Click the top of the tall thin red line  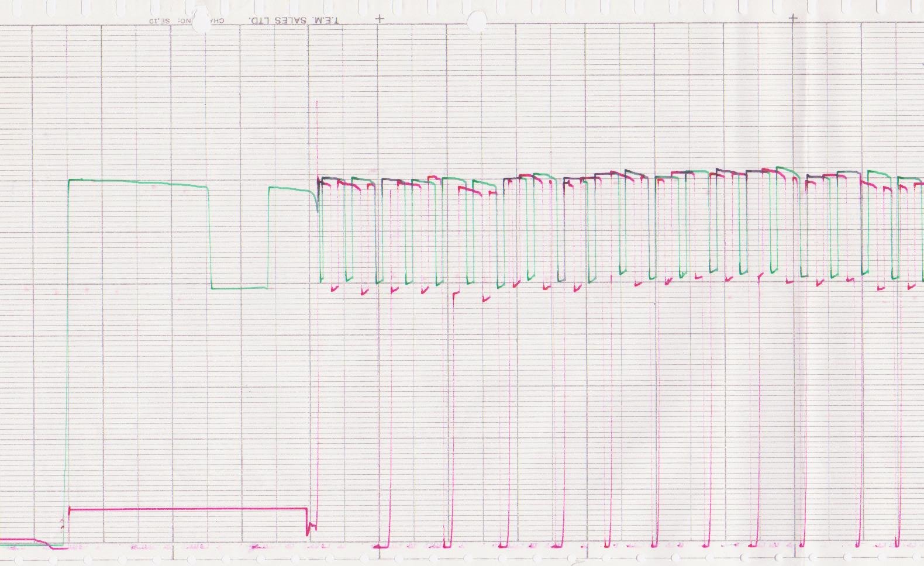click(x=317, y=103)
